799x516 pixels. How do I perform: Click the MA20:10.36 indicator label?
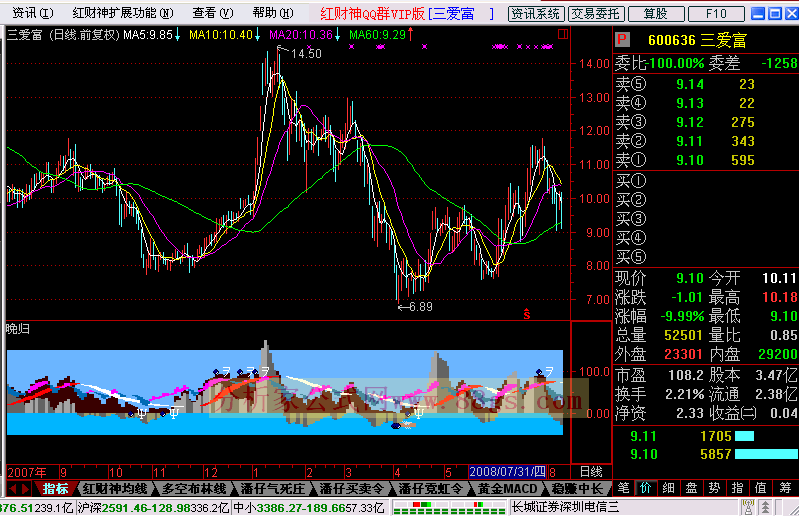pos(305,35)
